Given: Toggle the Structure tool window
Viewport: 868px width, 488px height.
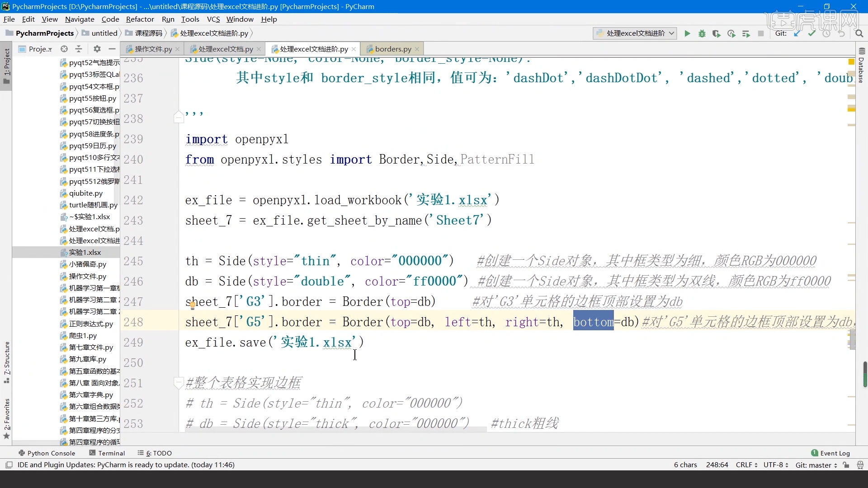Looking at the screenshot, I should (6, 361).
